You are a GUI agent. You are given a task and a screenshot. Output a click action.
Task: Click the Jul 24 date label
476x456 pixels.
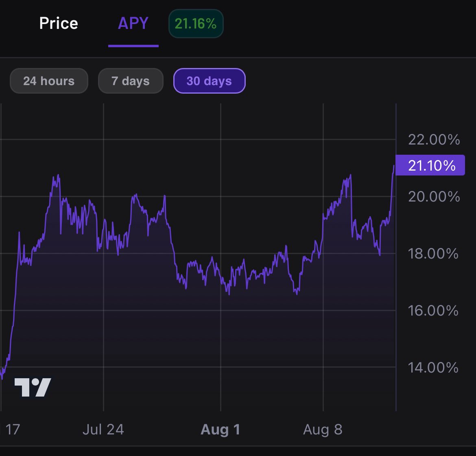click(103, 430)
